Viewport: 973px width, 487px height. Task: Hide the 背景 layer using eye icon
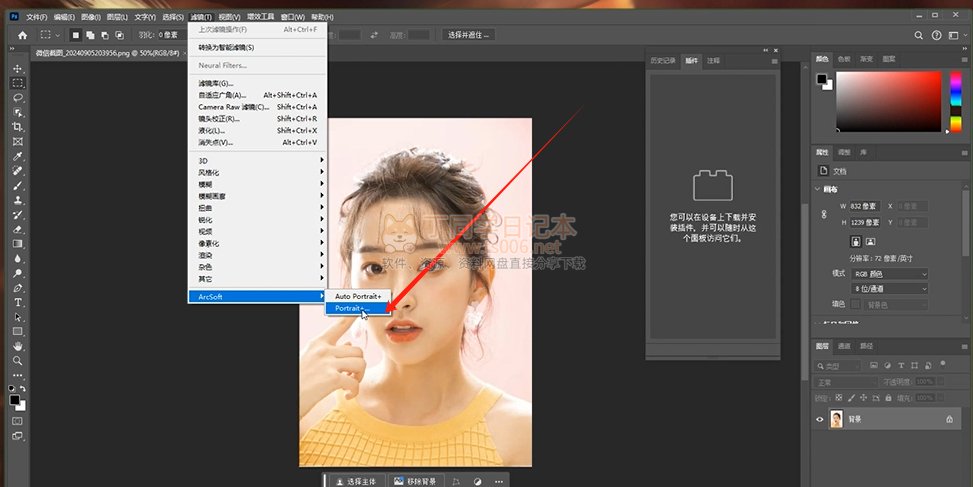pos(820,420)
